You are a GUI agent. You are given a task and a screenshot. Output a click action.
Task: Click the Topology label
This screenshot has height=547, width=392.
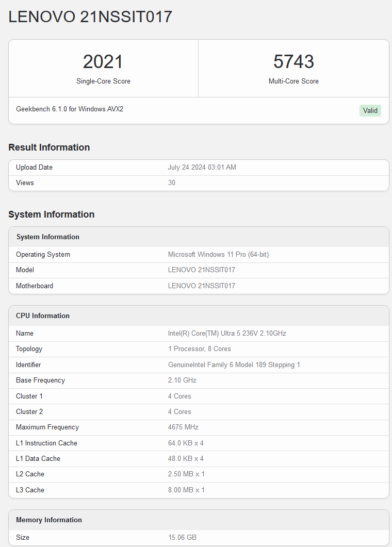point(29,349)
